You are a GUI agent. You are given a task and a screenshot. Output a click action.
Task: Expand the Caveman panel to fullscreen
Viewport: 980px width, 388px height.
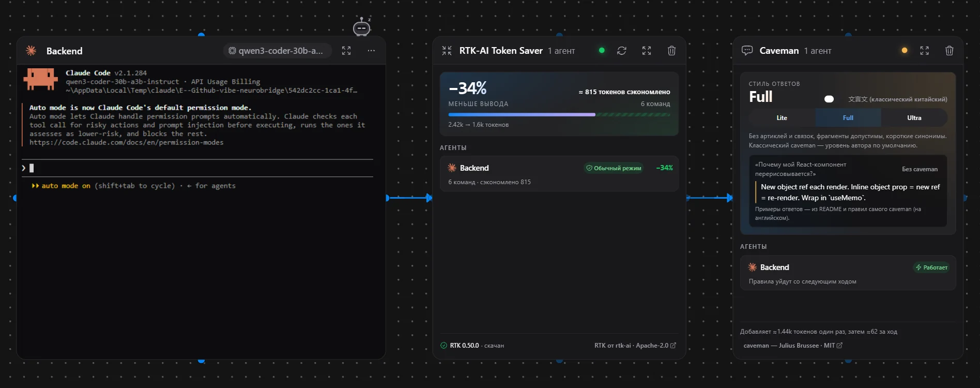[x=925, y=51]
